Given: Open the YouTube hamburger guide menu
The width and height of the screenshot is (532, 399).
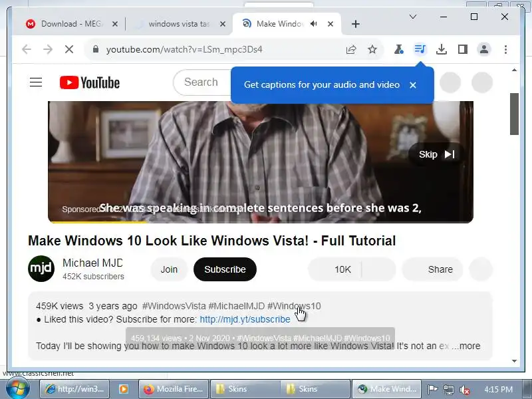Looking at the screenshot, I should [36, 82].
